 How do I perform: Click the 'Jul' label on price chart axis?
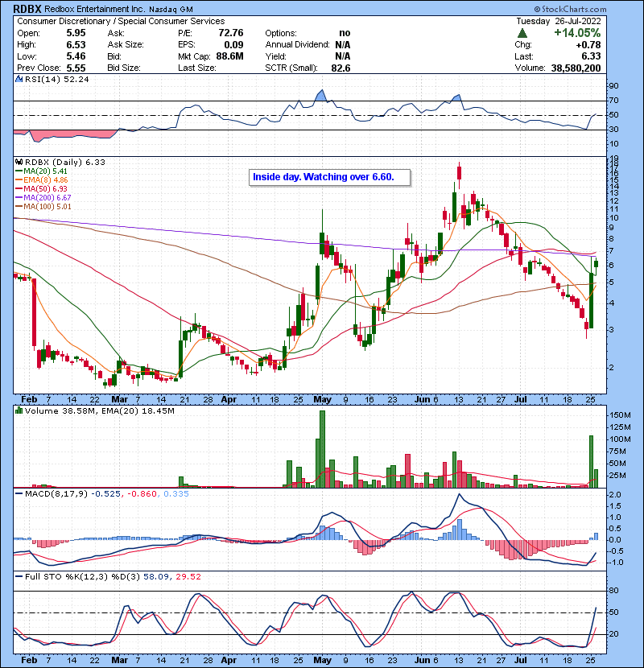521,400
